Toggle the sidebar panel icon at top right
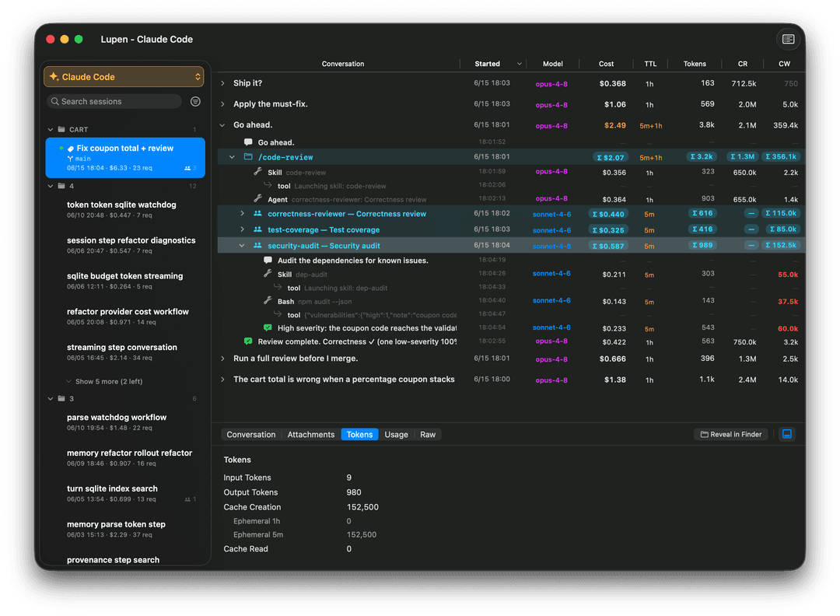This screenshot has width=840, height=616. coord(788,39)
